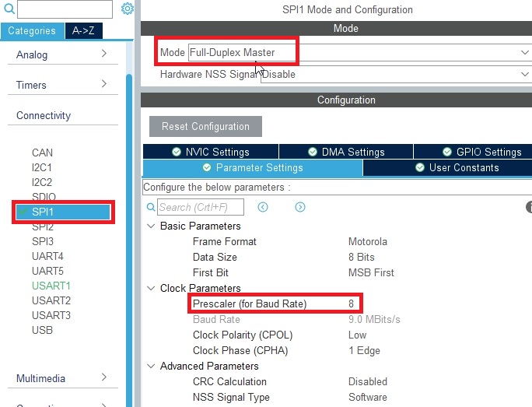This screenshot has height=407, width=532.
Task: Expand the Multimedia category
Action: [62, 378]
